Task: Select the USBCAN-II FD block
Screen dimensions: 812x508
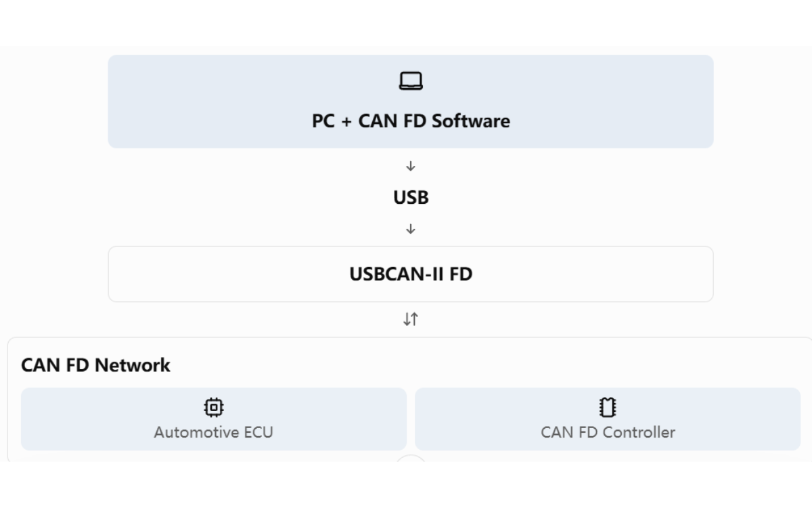Action: [411, 274]
